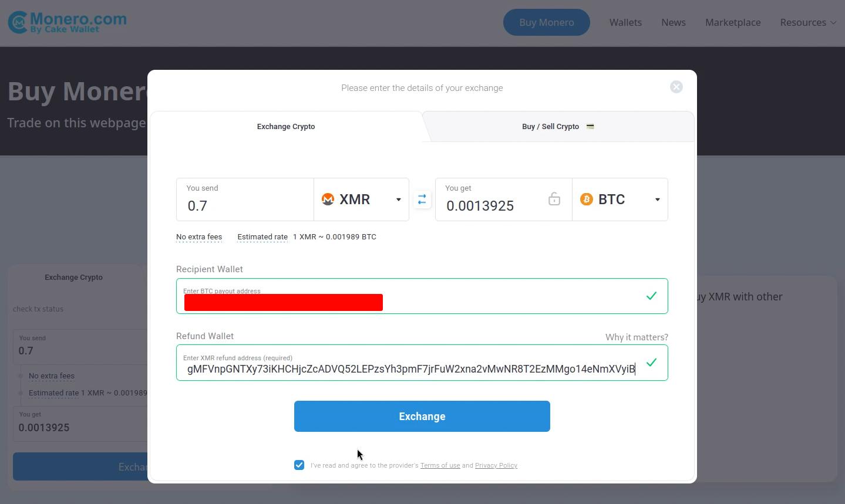This screenshot has width=845, height=504.
Task: Open the Terms of use link
Action: click(x=440, y=465)
